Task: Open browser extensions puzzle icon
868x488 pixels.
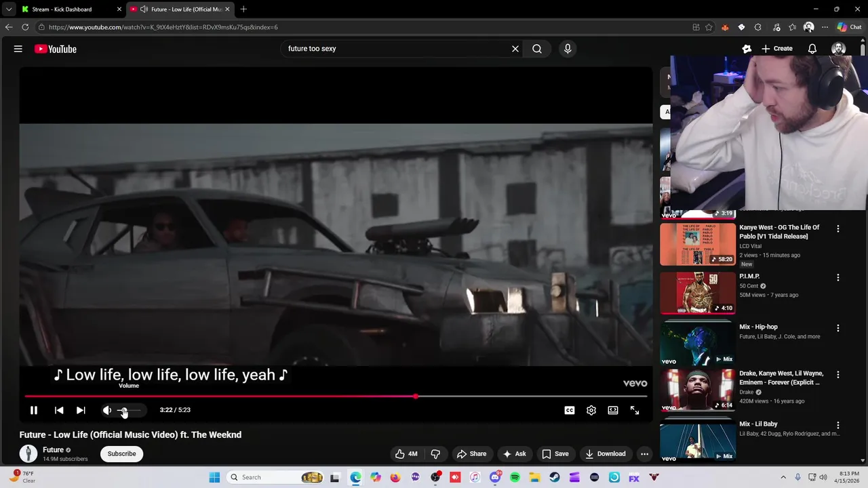Action: [757, 27]
